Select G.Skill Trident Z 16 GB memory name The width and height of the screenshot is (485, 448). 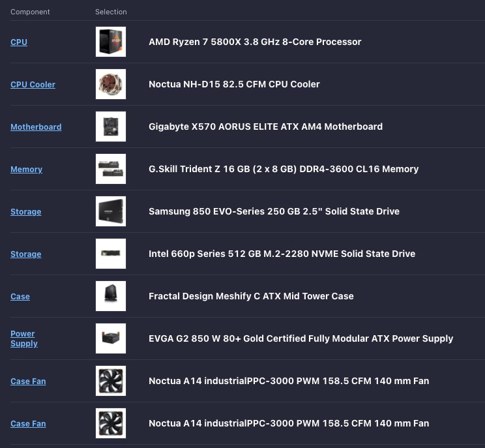pyautogui.click(x=284, y=169)
